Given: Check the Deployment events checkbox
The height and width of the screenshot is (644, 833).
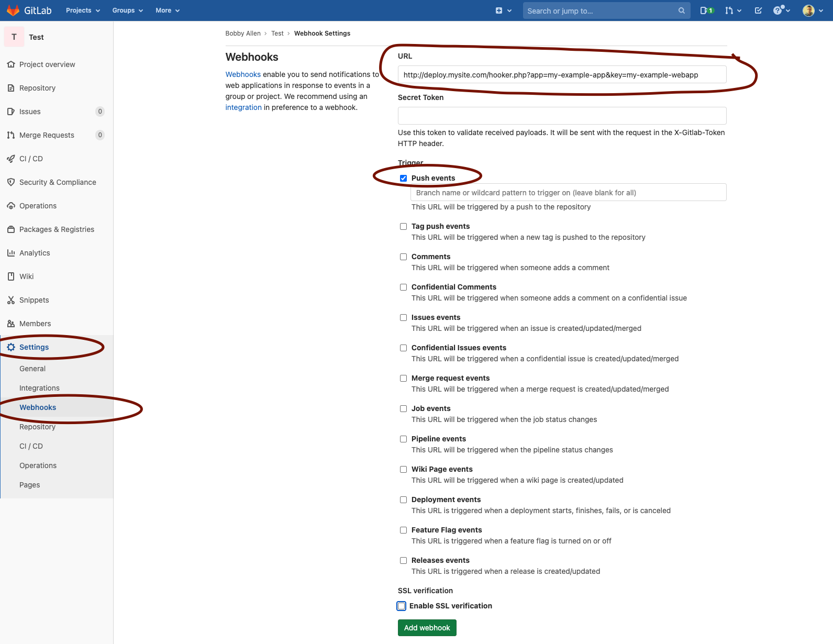Looking at the screenshot, I should (x=403, y=499).
